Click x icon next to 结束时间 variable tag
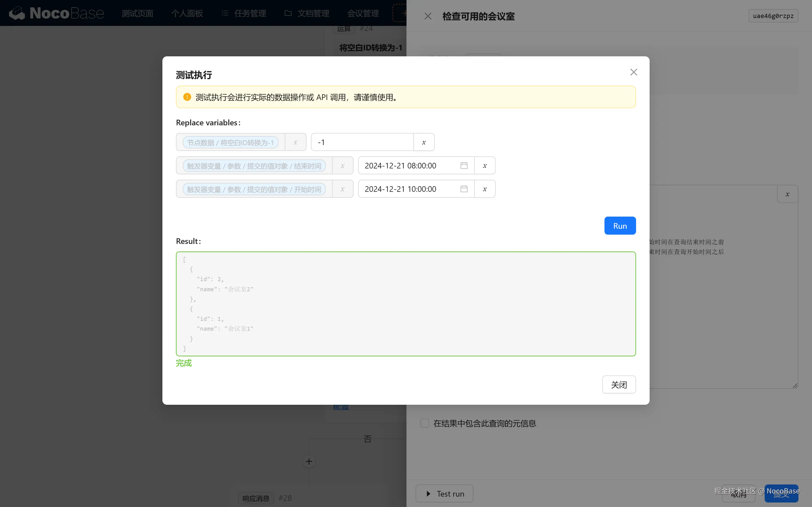The width and height of the screenshot is (812, 507). (x=342, y=166)
